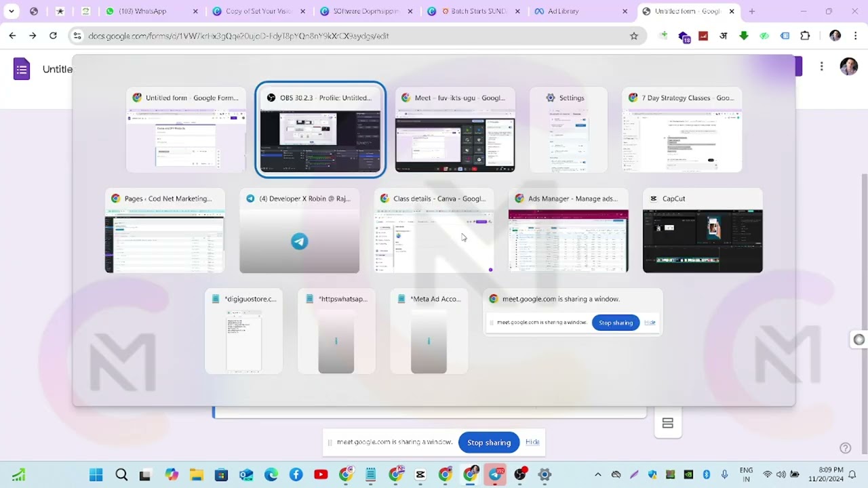Open OBS Studio from the taskbar
The height and width of the screenshot is (488, 868).
click(x=521, y=475)
